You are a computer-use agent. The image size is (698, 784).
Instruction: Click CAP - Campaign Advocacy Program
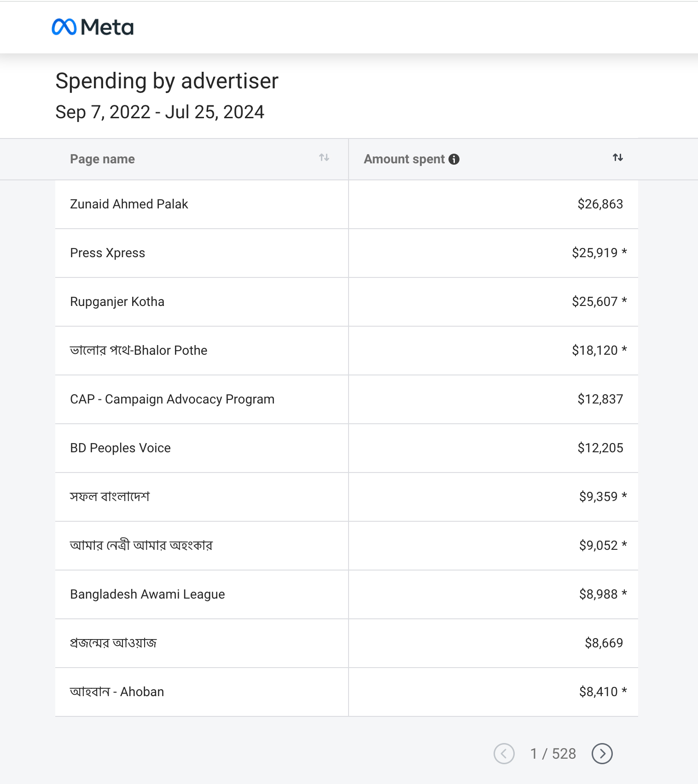click(172, 399)
